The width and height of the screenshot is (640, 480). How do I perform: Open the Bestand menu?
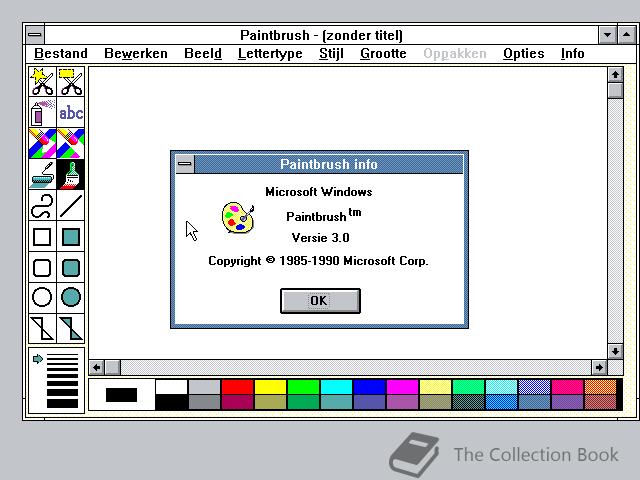61,53
